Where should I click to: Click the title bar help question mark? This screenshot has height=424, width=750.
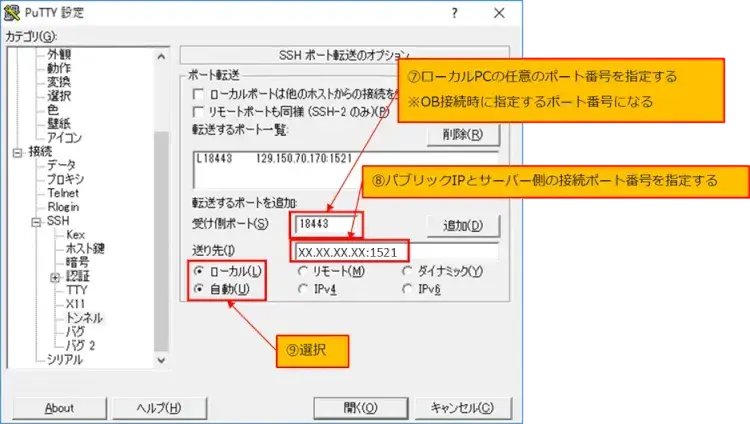click(x=455, y=13)
